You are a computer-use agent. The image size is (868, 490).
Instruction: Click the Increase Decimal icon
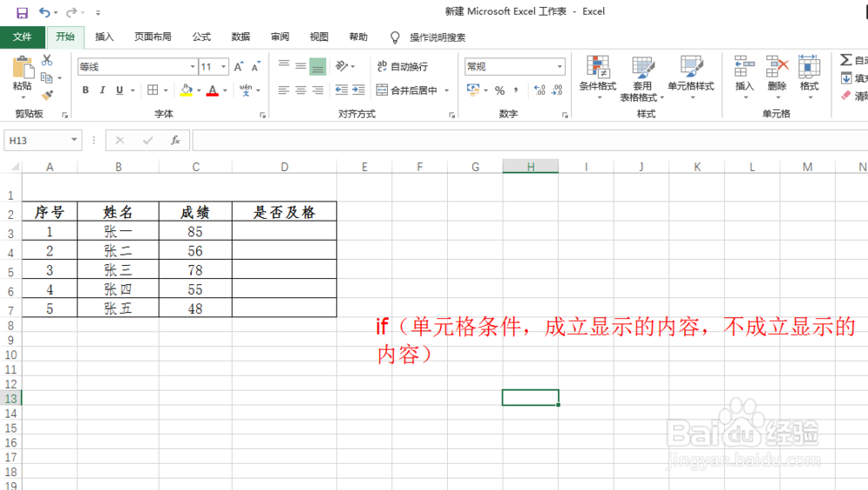tap(540, 89)
